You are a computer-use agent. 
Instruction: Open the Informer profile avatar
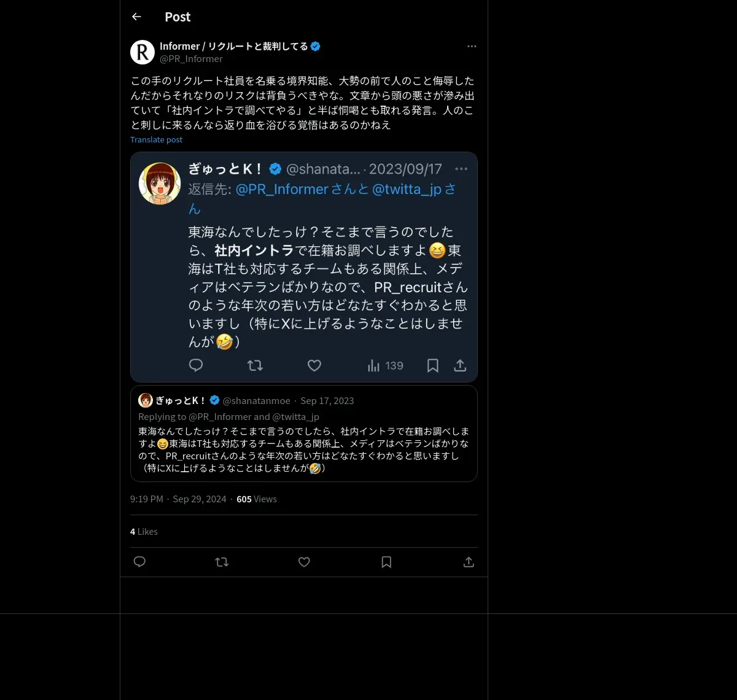[x=142, y=52]
